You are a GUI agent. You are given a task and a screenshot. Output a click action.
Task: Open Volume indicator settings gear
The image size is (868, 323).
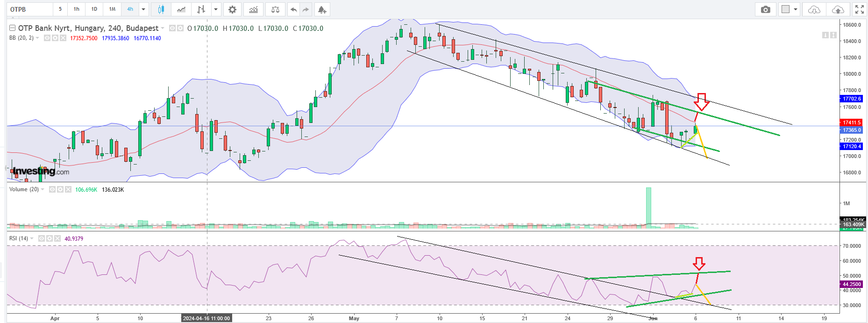coord(60,189)
